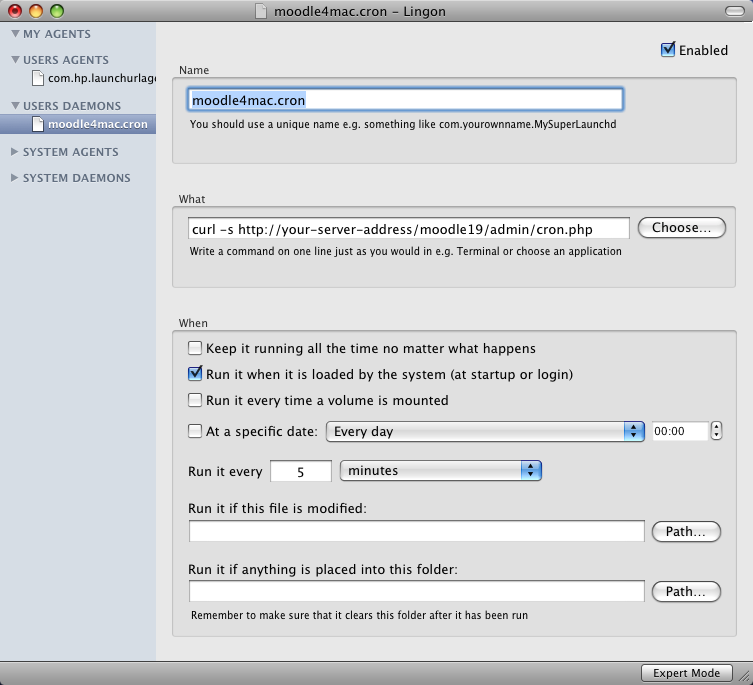Open the minutes interval dropdown

click(440, 470)
